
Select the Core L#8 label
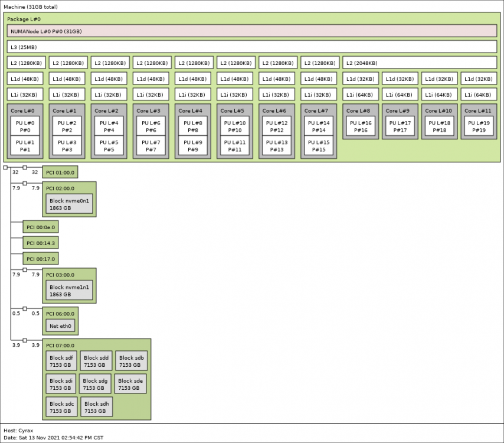tap(358, 110)
